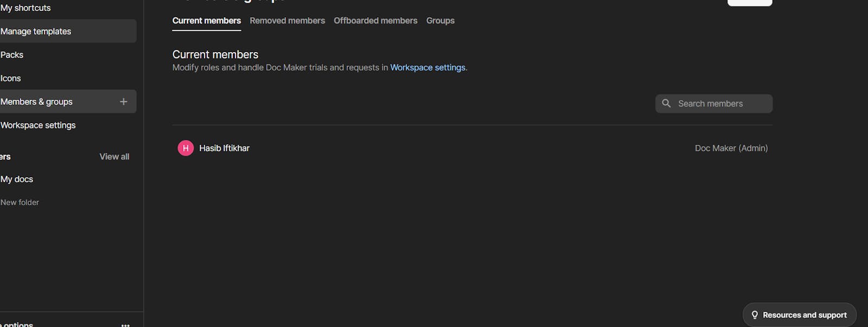
Task: Switch to the Removed members tab
Action: click(x=287, y=21)
